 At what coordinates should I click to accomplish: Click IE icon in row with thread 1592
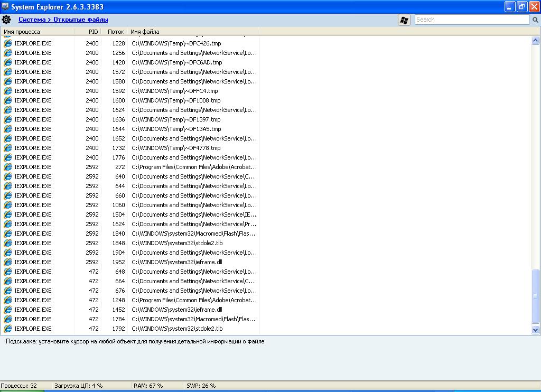coord(7,91)
